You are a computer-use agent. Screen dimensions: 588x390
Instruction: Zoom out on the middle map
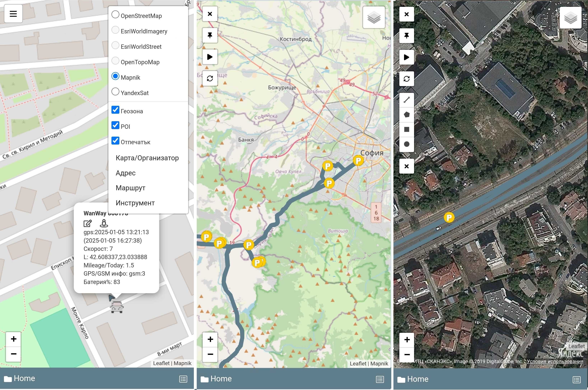coord(210,354)
